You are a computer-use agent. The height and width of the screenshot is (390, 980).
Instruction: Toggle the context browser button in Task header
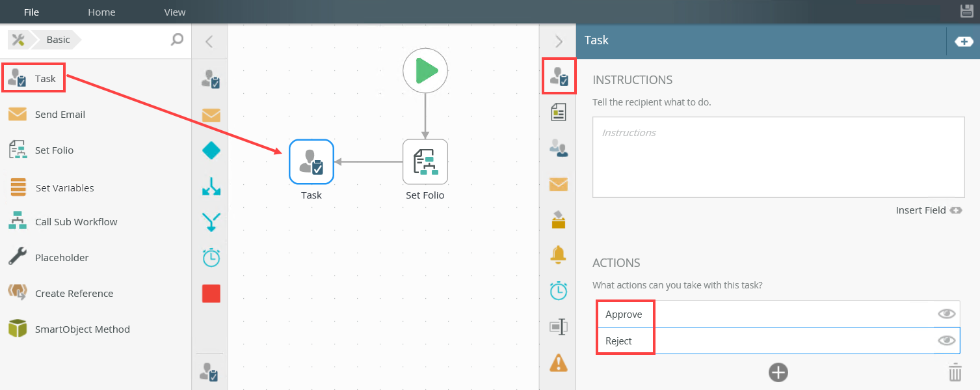(x=964, y=42)
